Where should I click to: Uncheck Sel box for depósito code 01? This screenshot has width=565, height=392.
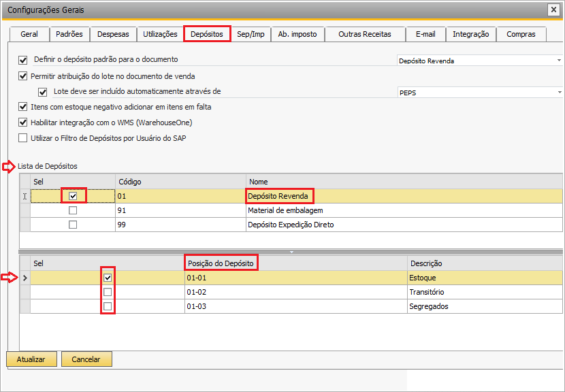(73, 196)
